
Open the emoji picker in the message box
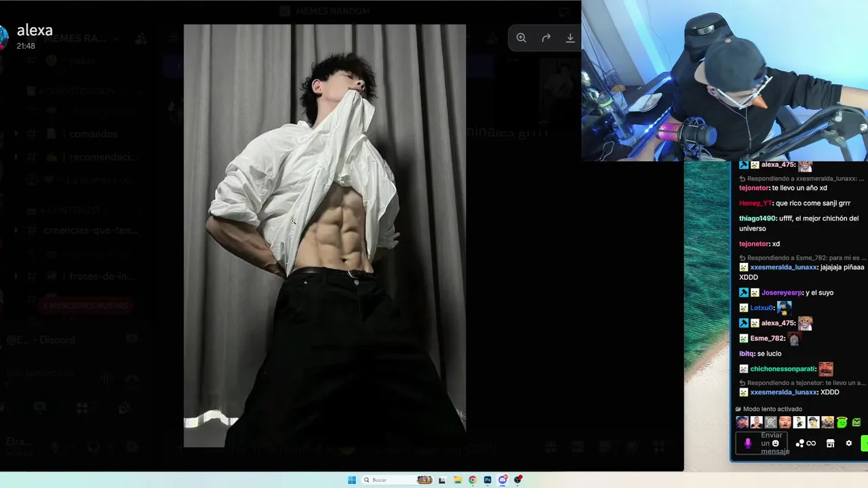(776, 443)
